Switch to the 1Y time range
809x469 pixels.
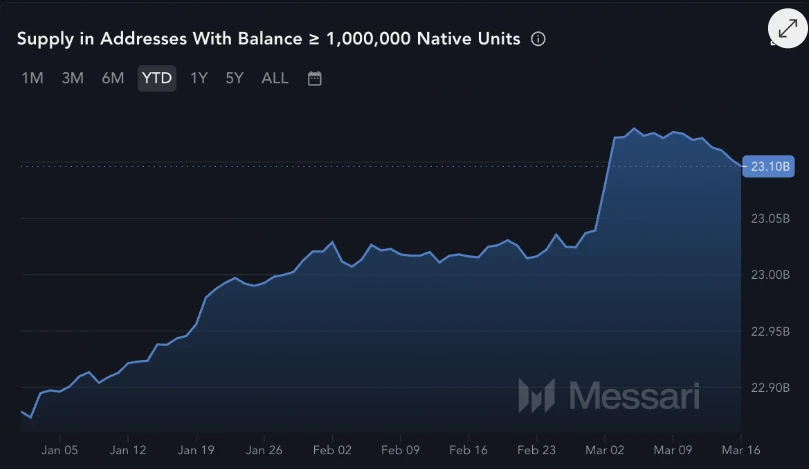[199, 78]
